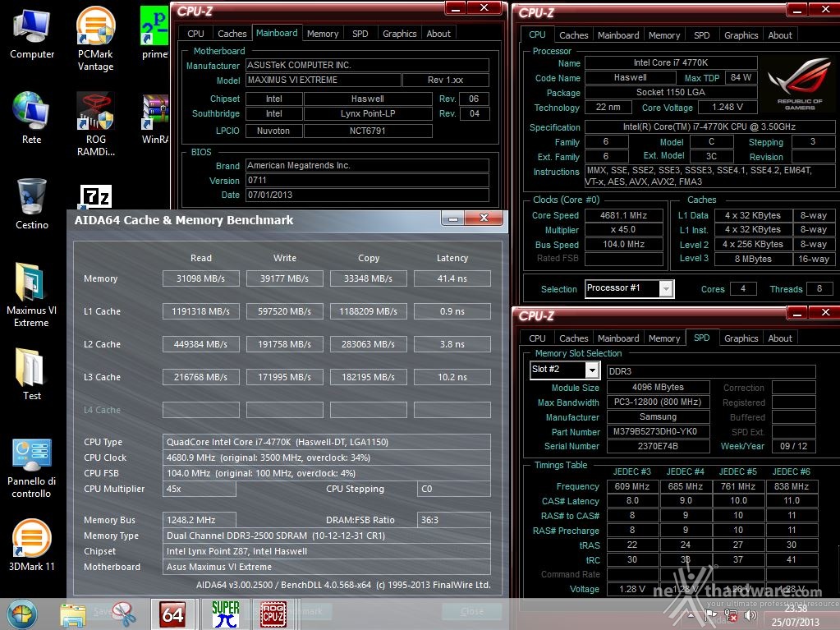
Task: Open the volume control tray icon
Action: pos(750,615)
